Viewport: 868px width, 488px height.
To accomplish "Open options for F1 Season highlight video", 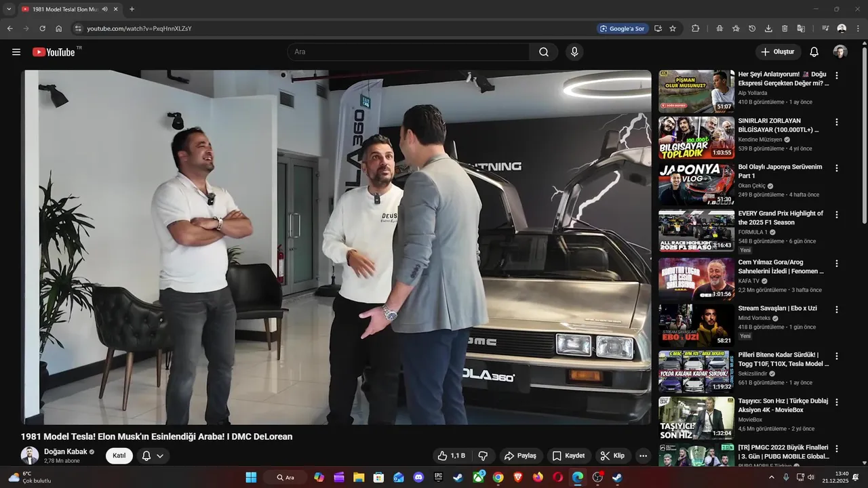I will point(836,215).
